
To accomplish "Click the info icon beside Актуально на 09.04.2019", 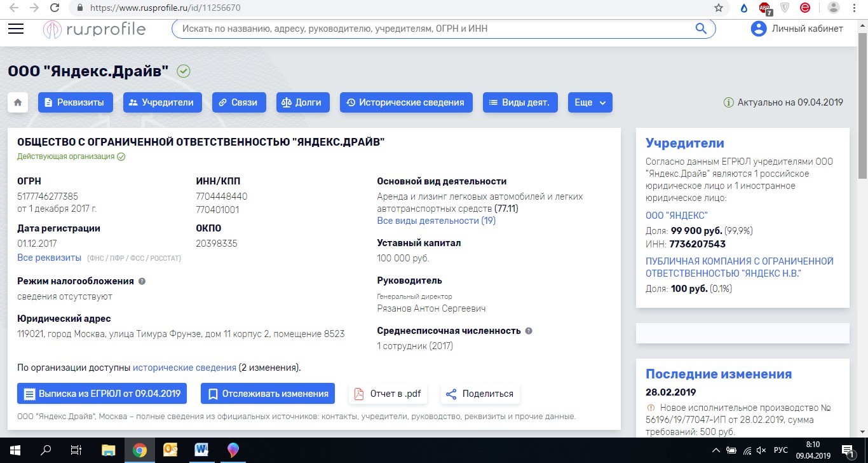I will (x=729, y=102).
